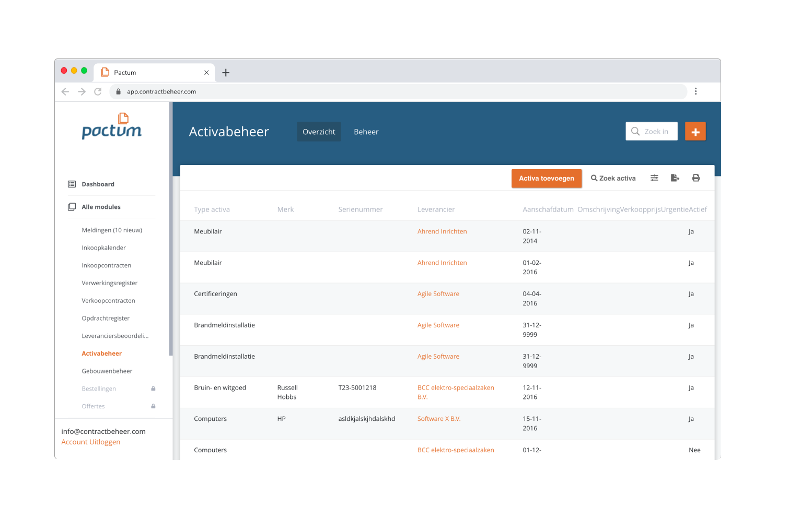Click the print icon

click(x=696, y=178)
